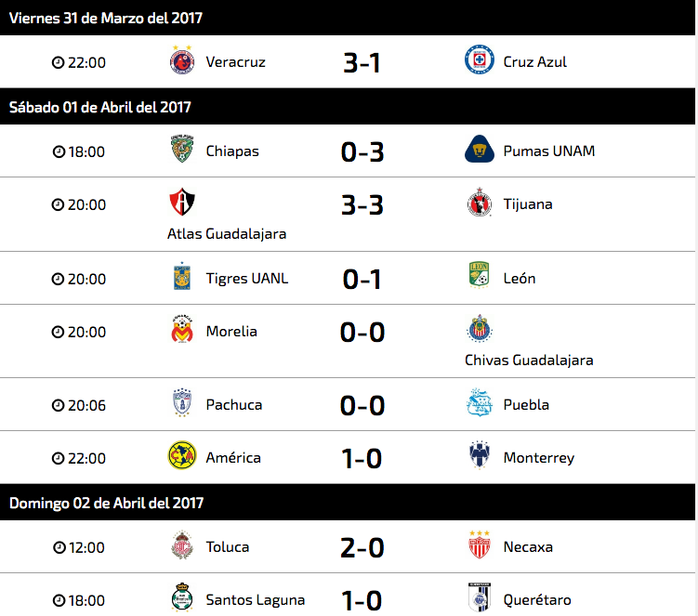This screenshot has height=616, width=698.
Task: Click the Chivas Guadalajara crest
Action: coord(479,329)
